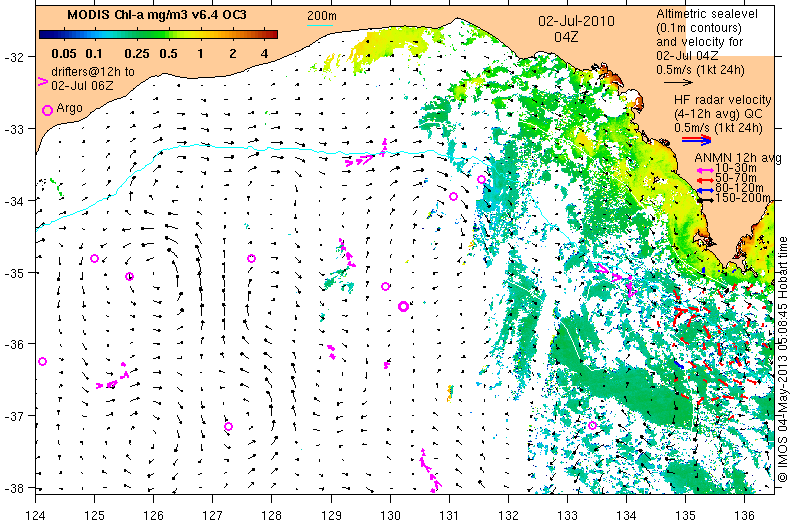Click the drifter arrowheads near 133.8E, 35S
800x520 pixels.
616,278
